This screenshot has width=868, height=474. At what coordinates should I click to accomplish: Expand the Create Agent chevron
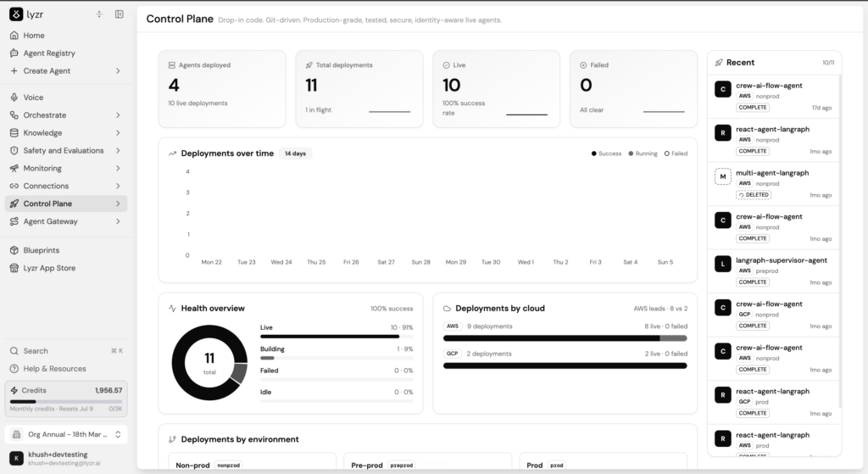(118, 71)
